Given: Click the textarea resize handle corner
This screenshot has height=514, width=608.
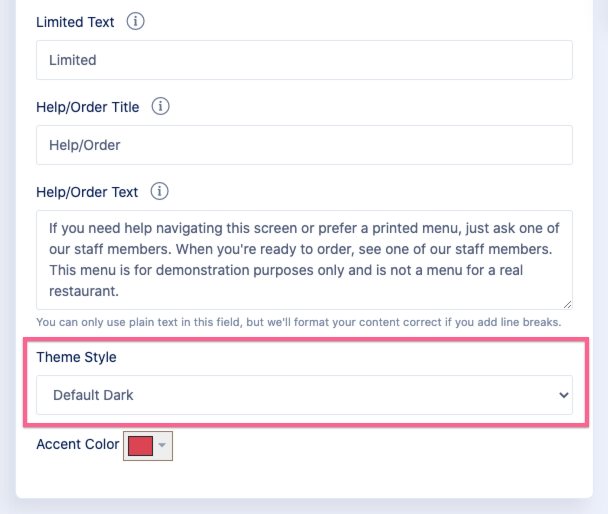Looking at the screenshot, I should coord(567,304).
